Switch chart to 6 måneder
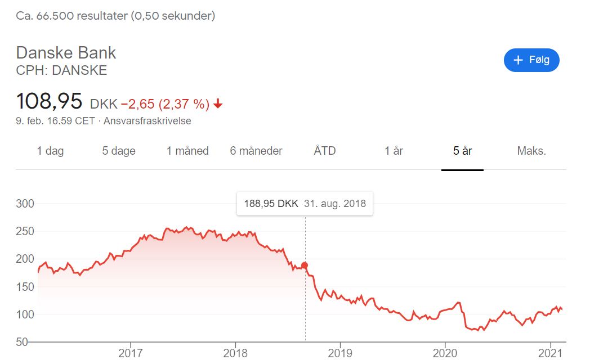Image resolution: width=590 pixels, height=364 pixels. pyautogui.click(x=256, y=151)
